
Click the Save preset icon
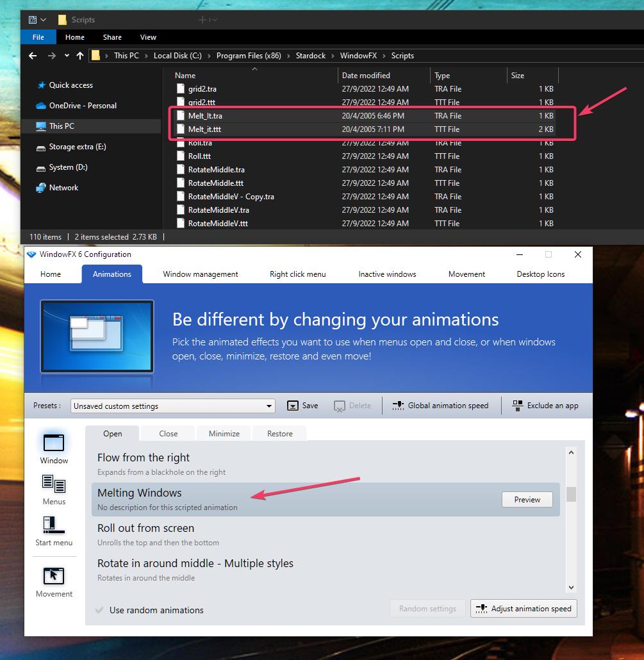293,406
